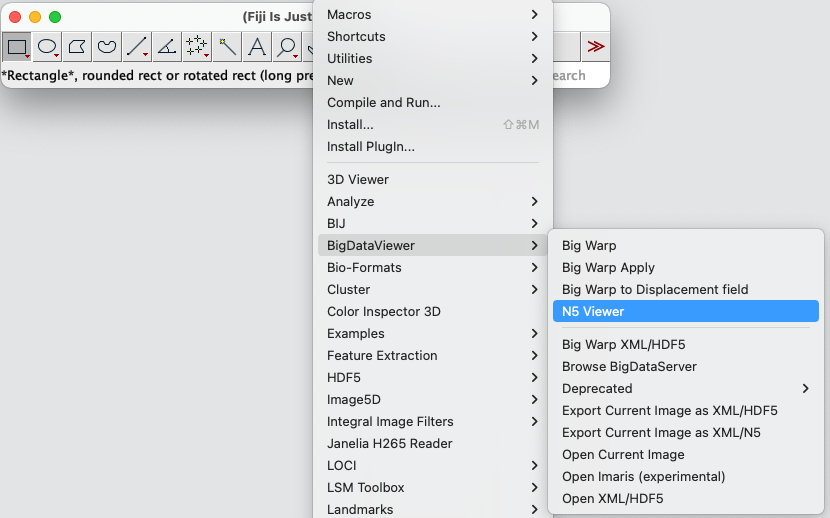Choose Big Warp XML/HDF5
830x518 pixels.
[x=685, y=345]
